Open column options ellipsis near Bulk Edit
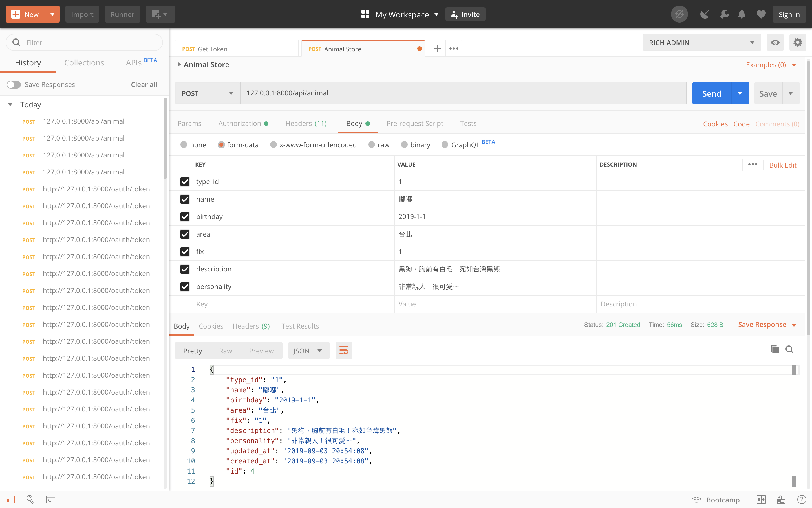812x508 pixels. (x=753, y=164)
